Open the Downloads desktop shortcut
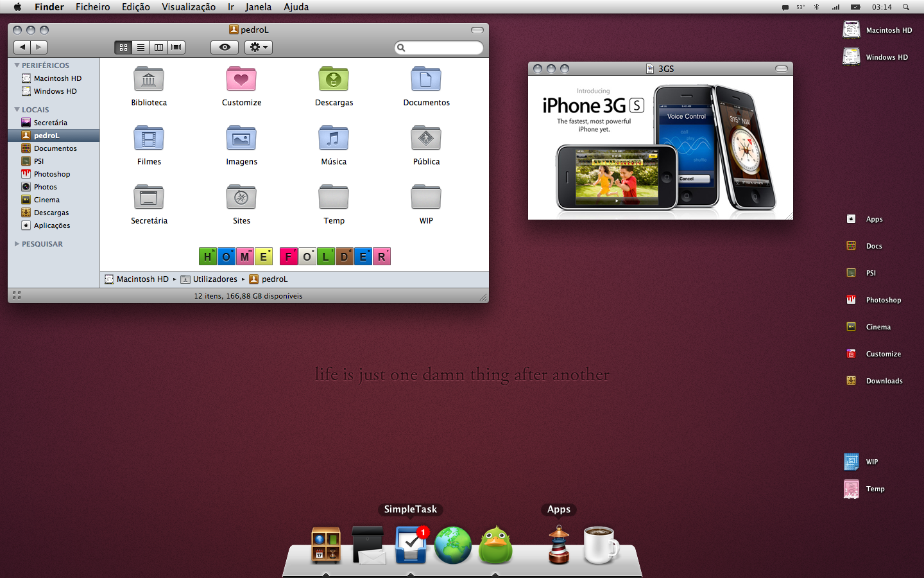Image resolution: width=924 pixels, height=578 pixels. [851, 381]
